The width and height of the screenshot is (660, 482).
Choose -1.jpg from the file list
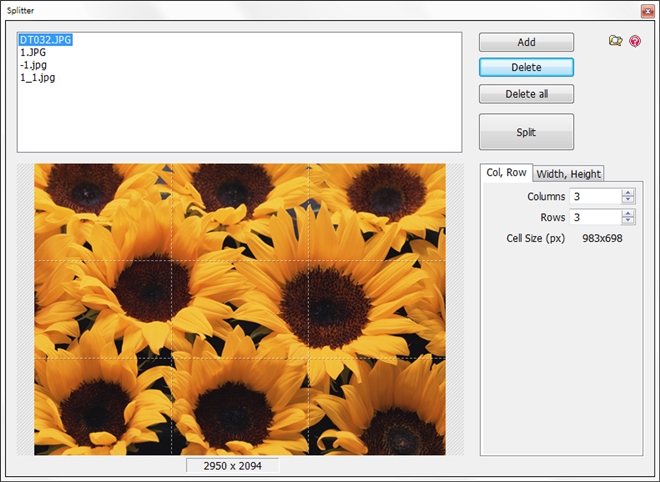(x=33, y=65)
